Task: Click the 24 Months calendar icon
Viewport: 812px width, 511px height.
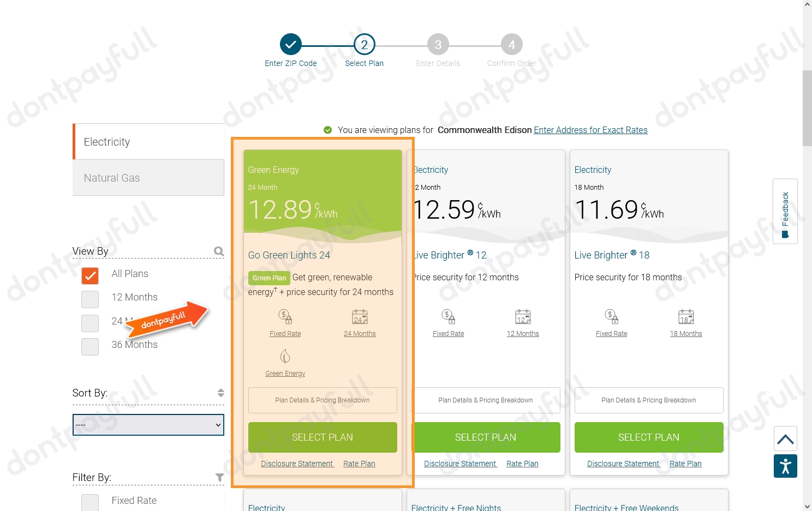Action: (359, 317)
